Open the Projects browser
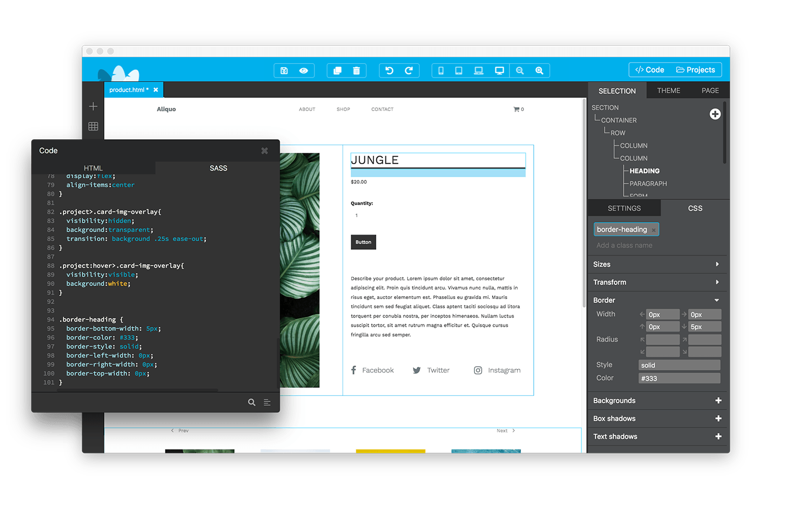 [x=696, y=70]
